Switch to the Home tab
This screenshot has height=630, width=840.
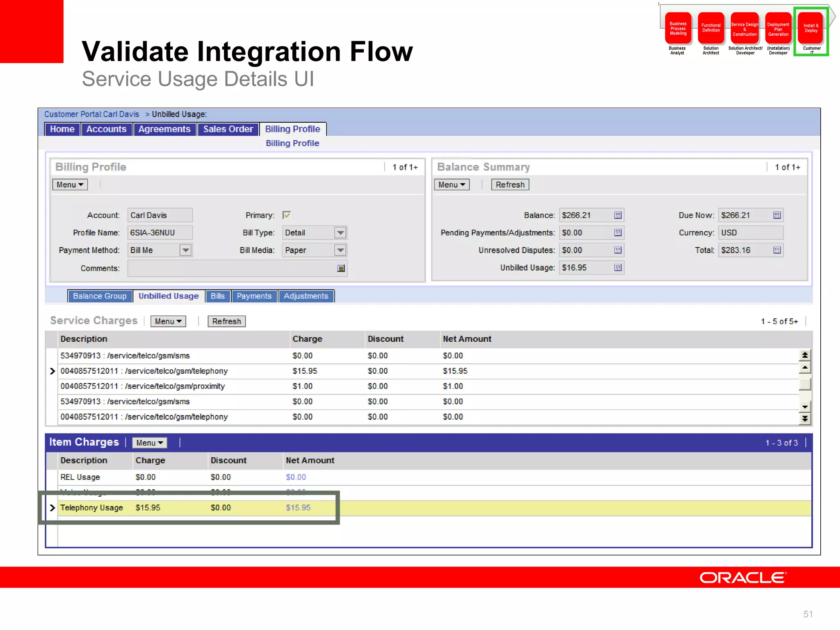(x=62, y=129)
